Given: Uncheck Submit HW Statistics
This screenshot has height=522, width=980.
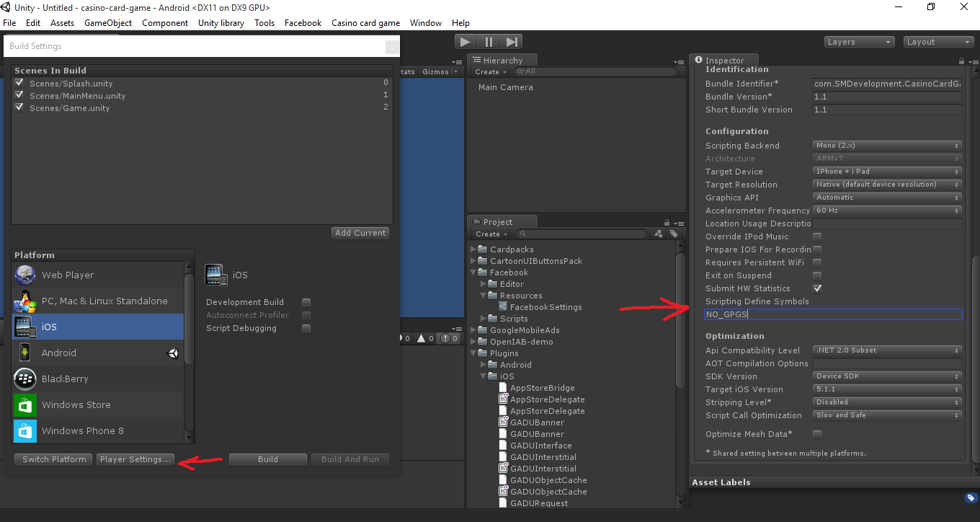Looking at the screenshot, I should [x=817, y=288].
